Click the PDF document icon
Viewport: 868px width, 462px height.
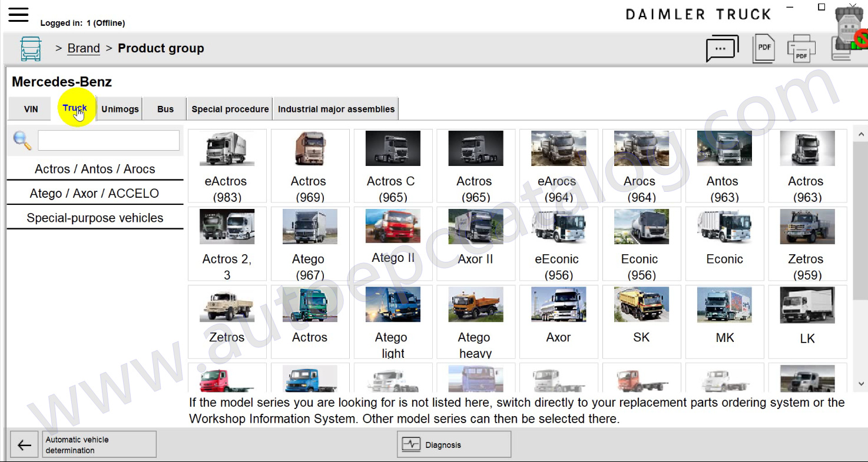point(764,48)
